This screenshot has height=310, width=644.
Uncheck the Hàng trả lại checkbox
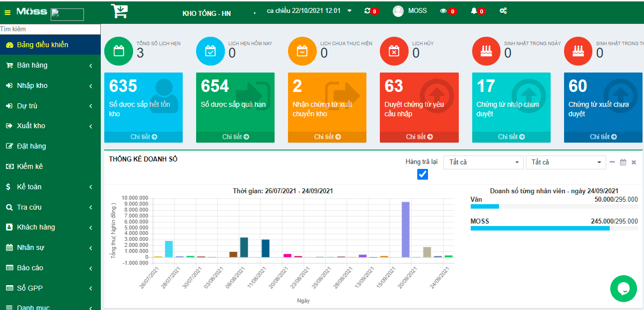(423, 174)
